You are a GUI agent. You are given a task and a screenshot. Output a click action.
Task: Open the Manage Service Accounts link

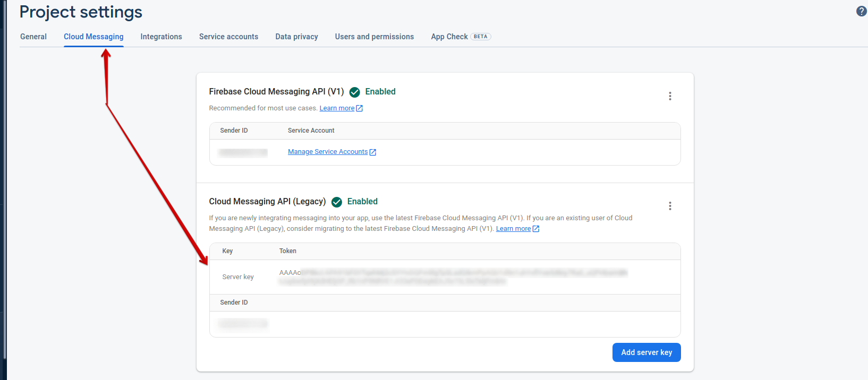(327, 152)
